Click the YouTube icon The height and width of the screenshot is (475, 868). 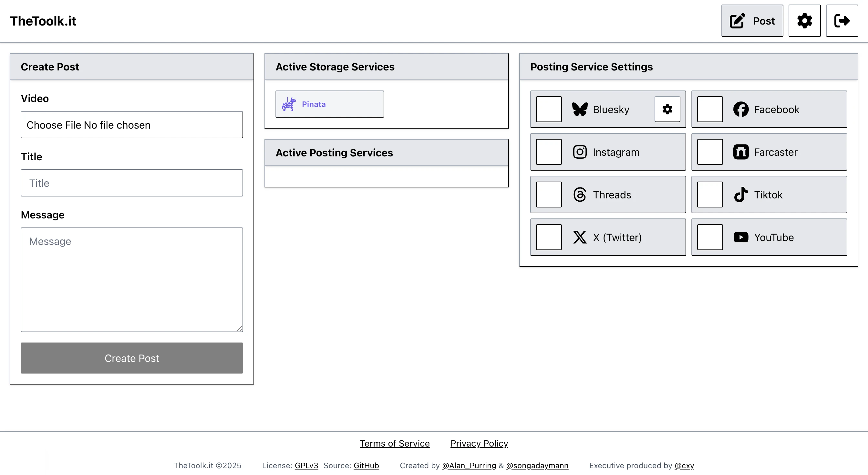pos(741,237)
